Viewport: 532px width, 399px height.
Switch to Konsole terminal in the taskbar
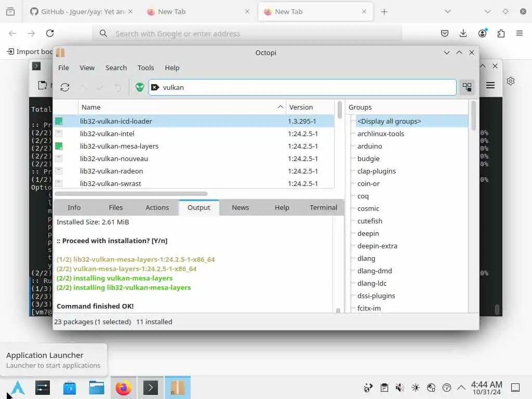pyautogui.click(x=151, y=388)
